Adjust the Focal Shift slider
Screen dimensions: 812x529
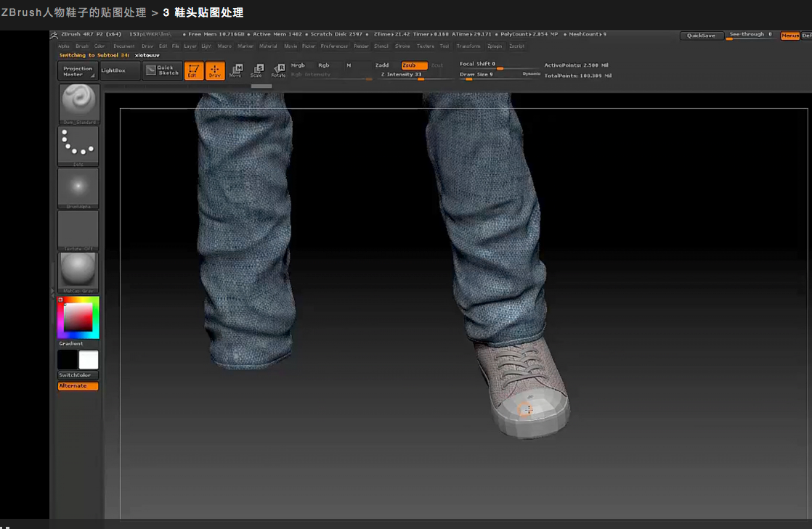pyautogui.click(x=498, y=65)
